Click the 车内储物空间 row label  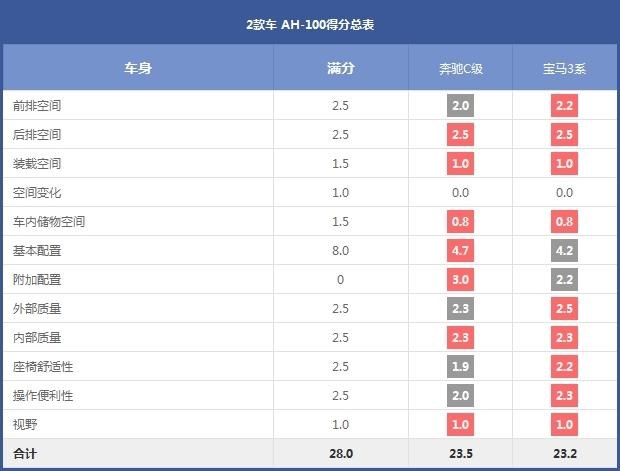(49, 221)
